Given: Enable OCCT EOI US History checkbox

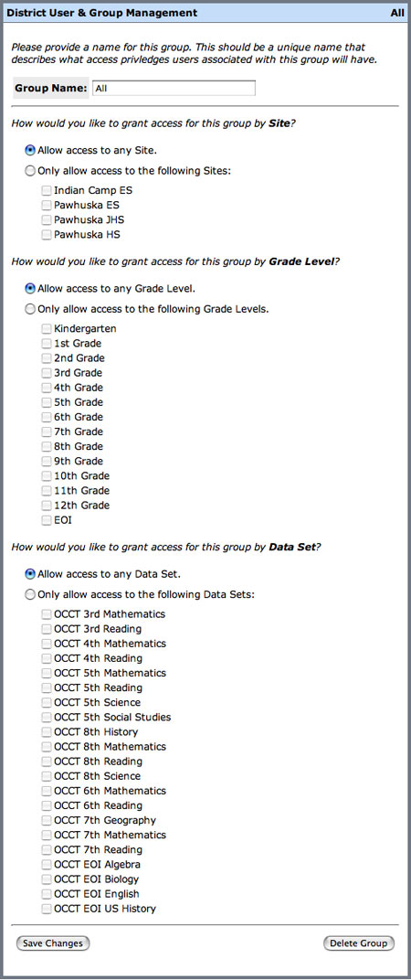Looking at the screenshot, I should point(47,909).
